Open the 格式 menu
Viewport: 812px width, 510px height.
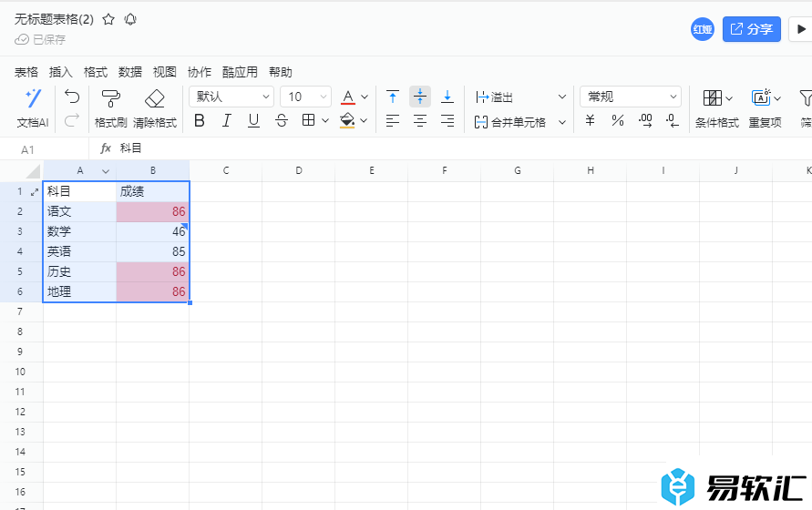[96, 72]
